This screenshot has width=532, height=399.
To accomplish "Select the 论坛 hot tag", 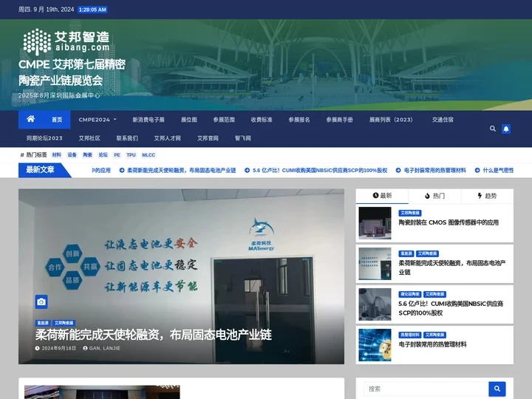I will pyautogui.click(x=103, y=154).
